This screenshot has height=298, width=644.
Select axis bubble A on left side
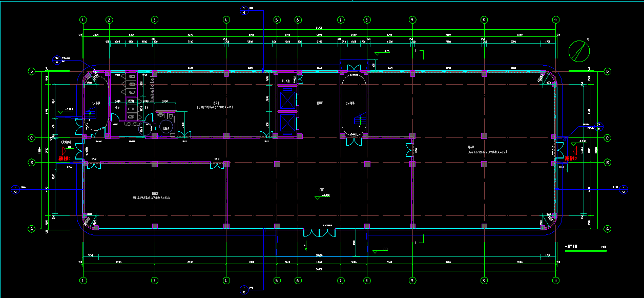32,229
